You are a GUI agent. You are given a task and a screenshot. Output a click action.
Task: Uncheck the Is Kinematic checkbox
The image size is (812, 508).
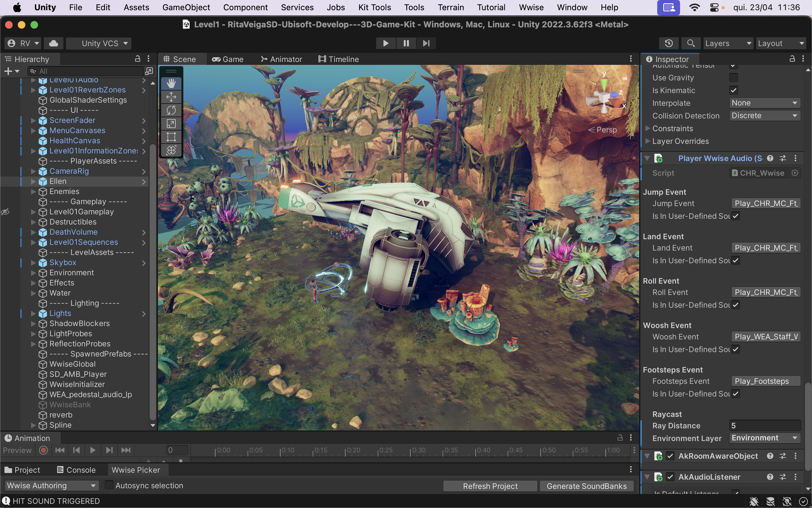coord(733,90)
